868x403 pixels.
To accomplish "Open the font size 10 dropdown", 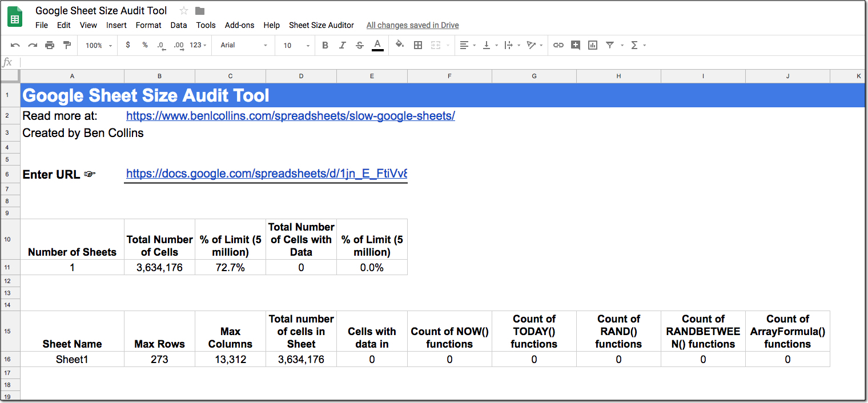I will pyautogui.click(x=296, y=45).
